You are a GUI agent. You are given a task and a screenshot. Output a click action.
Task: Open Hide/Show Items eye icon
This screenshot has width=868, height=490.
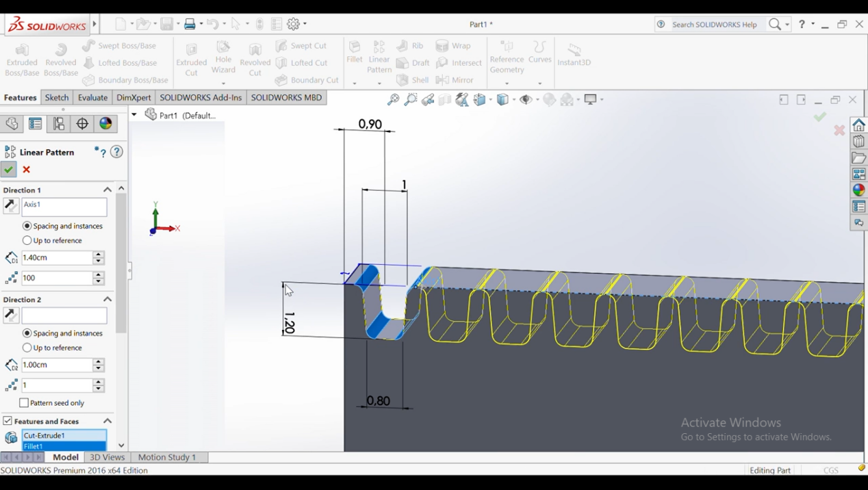tap(526, 100)
